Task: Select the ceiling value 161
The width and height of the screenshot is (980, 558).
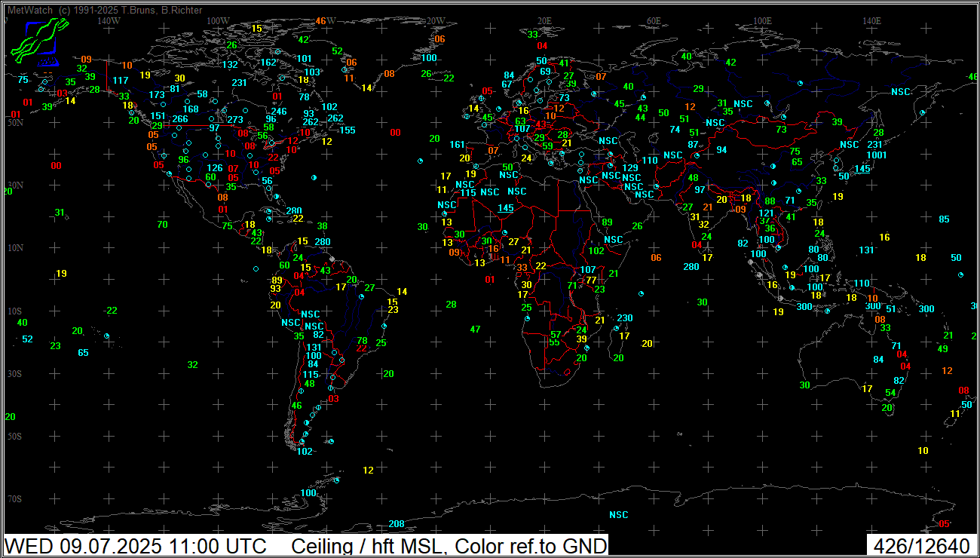Action: point(458,145)
